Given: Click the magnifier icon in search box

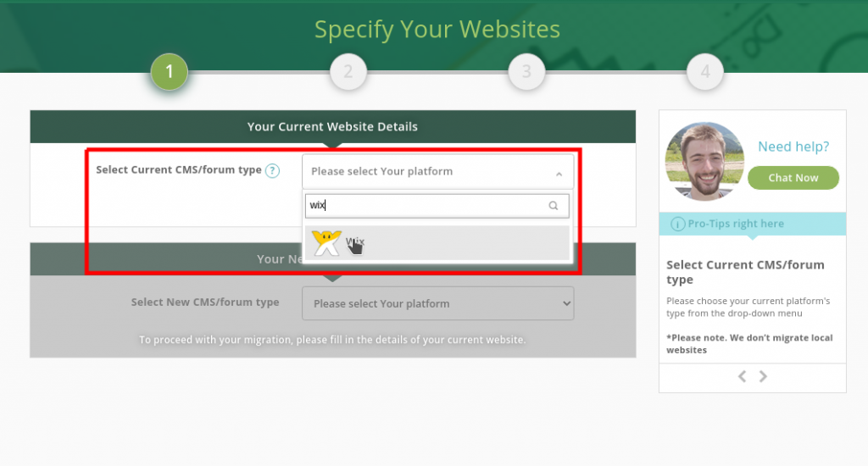Looking at the screenshot, I should coord(554,206).
